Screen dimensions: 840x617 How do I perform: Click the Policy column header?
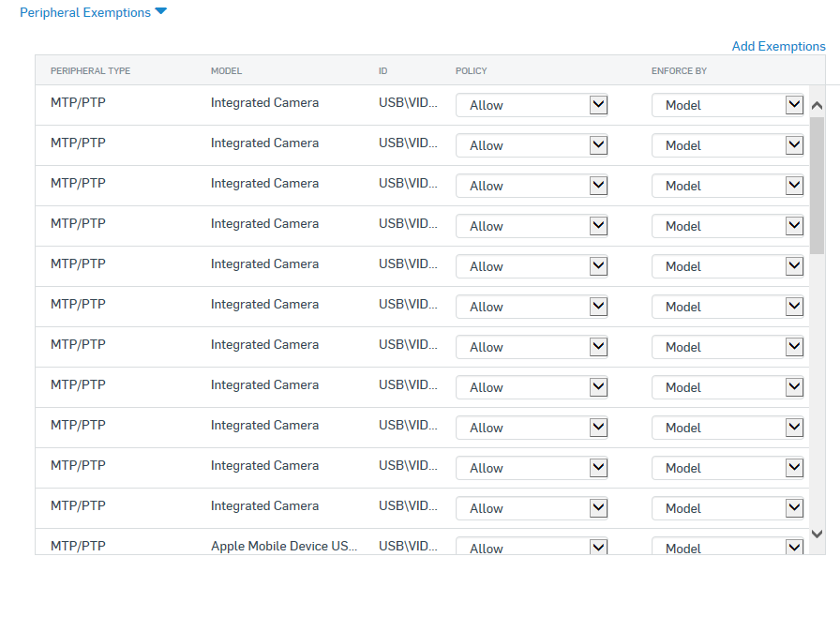(471, 70)
